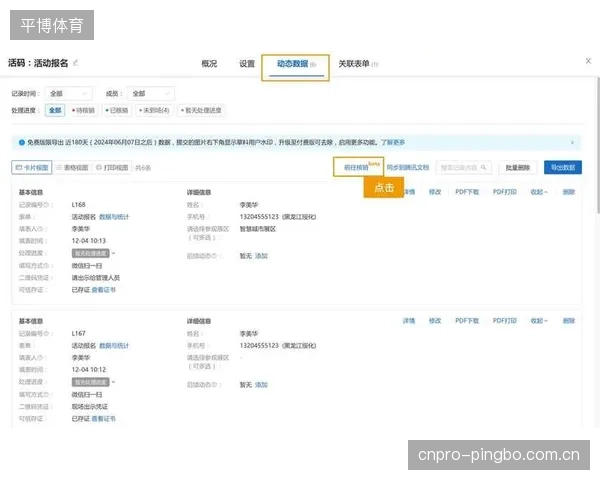Viewport: 600px width, 480px height.
Task: Click 删除 for record L167
Action: [569, 321]
